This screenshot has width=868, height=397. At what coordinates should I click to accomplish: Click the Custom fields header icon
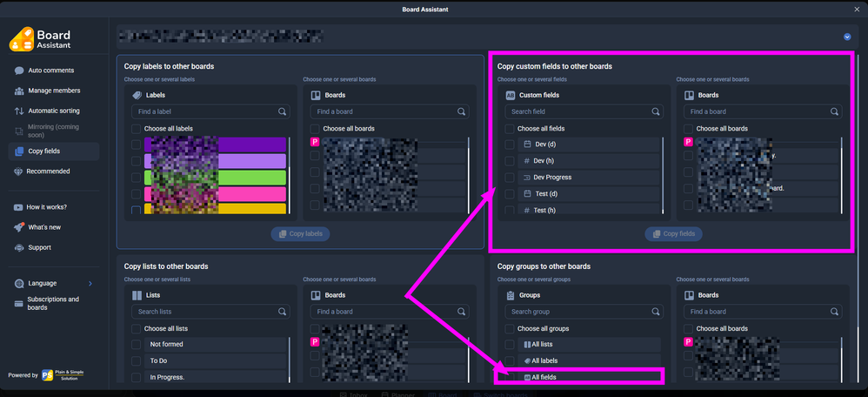coord(511,96)
